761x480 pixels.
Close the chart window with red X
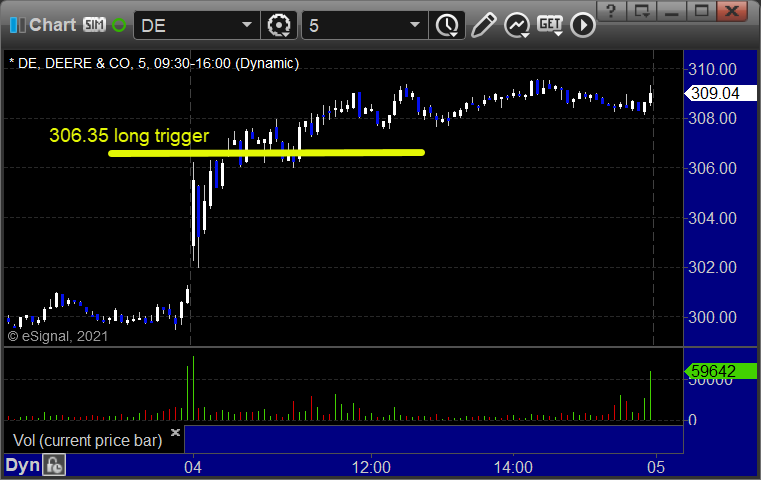tap(731, 11)
